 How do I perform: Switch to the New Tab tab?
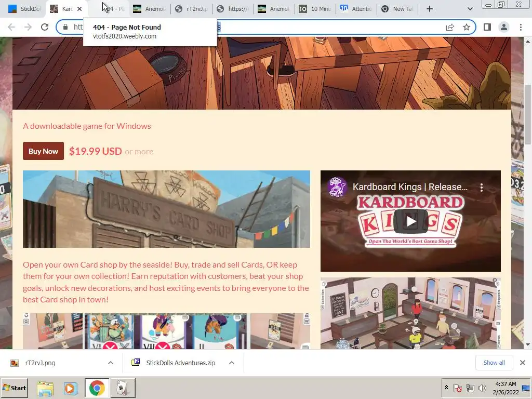click(397, 9)
